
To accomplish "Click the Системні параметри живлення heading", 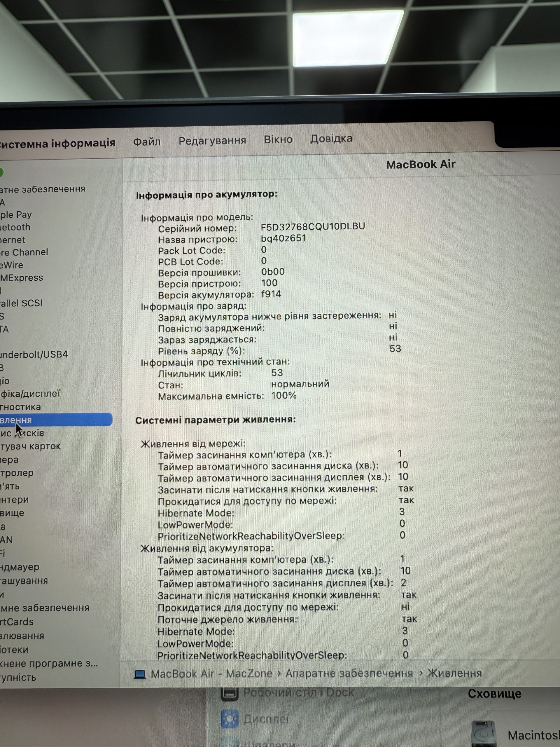I will 215,420.
